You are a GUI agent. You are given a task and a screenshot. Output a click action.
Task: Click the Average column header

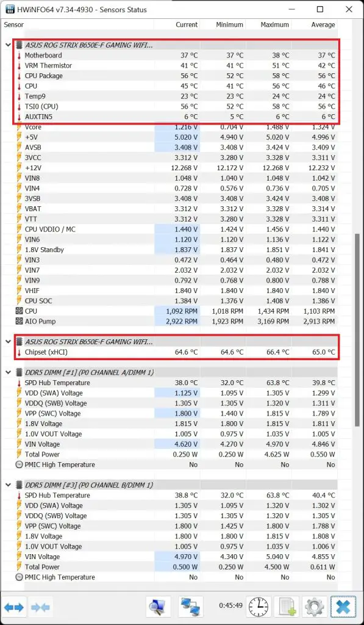click(314, 24)
